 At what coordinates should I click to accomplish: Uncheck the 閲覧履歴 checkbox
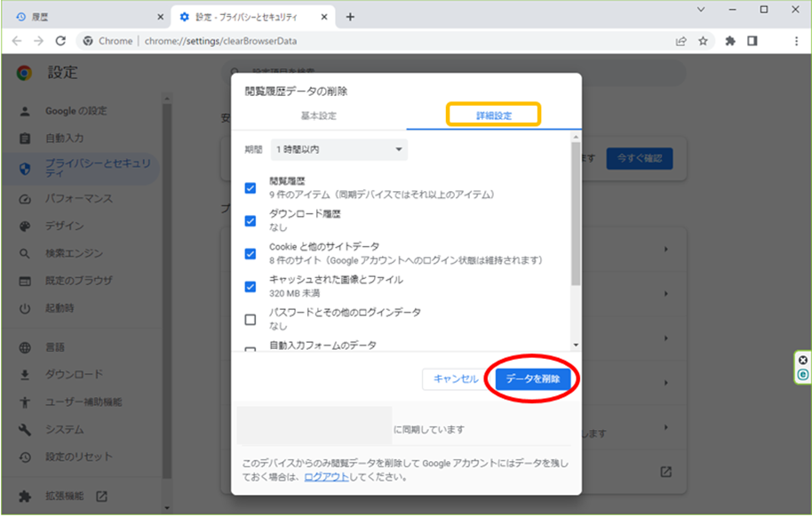click(x=251, y=188)
